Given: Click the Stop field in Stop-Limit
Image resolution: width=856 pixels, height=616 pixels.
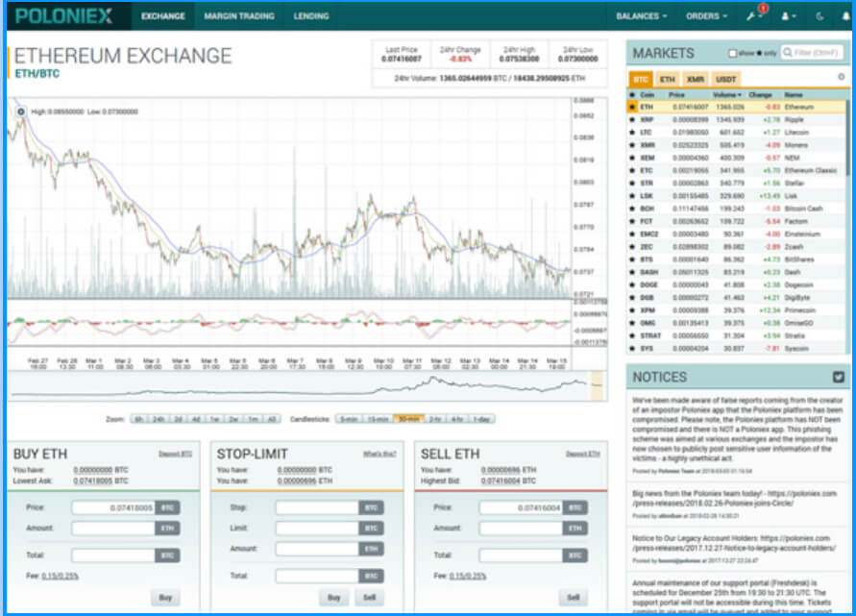Looking at the screenshot, I should tap(317, 507).
